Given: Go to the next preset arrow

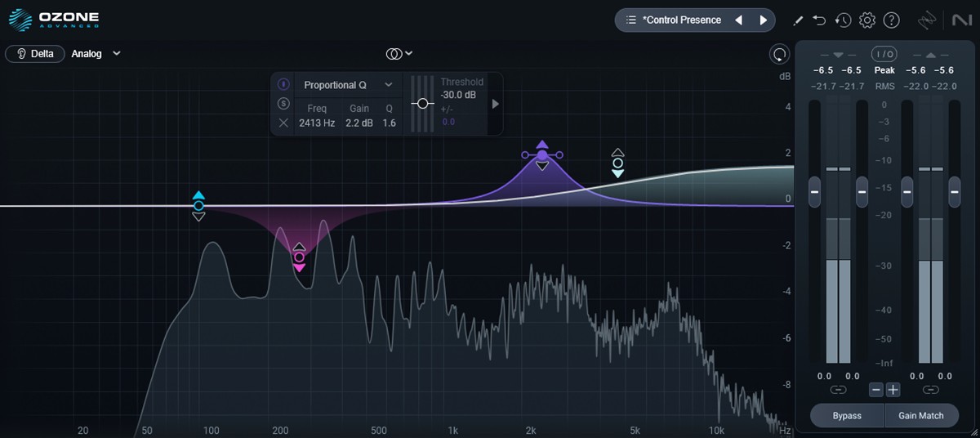Looking at the screenshot, I should [764, 20].
